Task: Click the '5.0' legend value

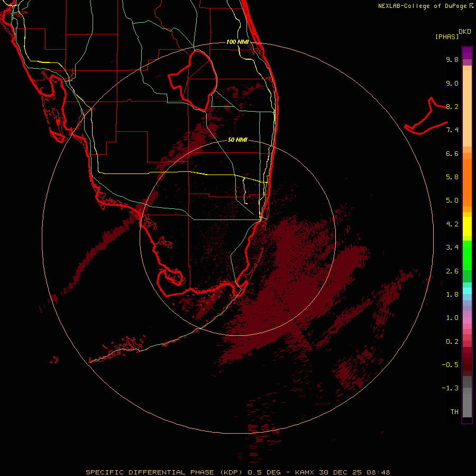Action: coord(452,200)
